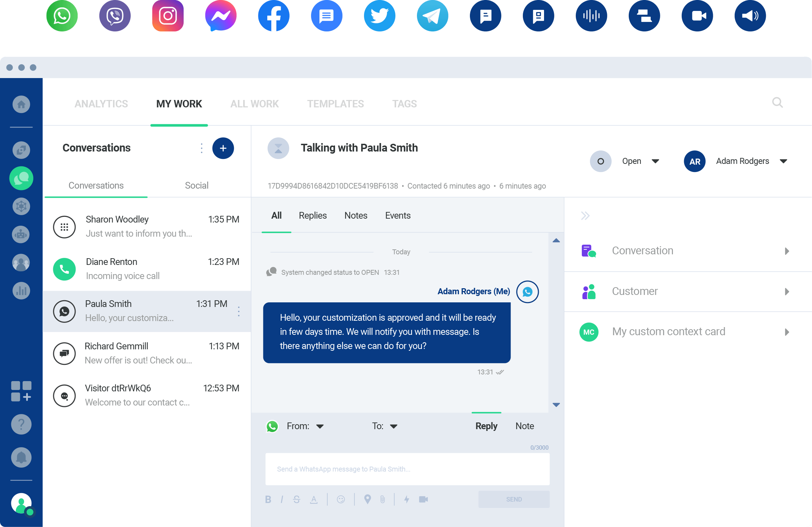
Task: Click the video camera channel icon at top
Action: click(697, 16)
